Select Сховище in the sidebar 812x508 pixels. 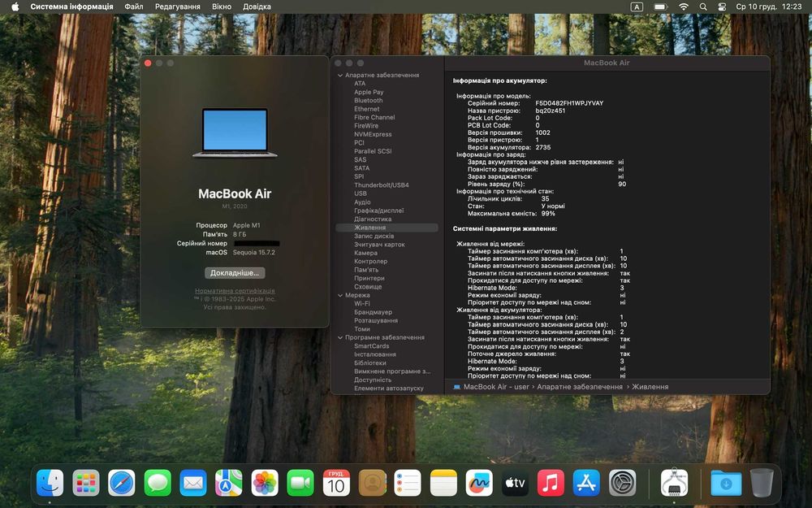pos(368,287)
